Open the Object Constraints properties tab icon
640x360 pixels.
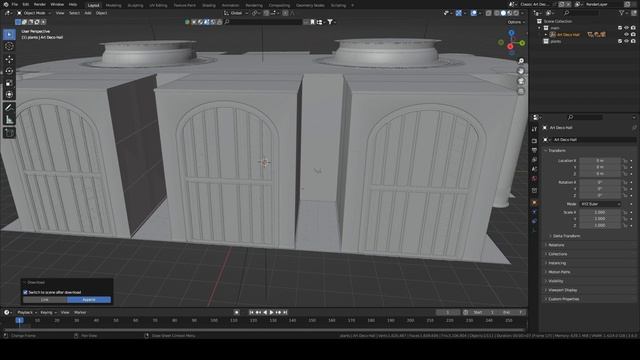pos(534,221)
